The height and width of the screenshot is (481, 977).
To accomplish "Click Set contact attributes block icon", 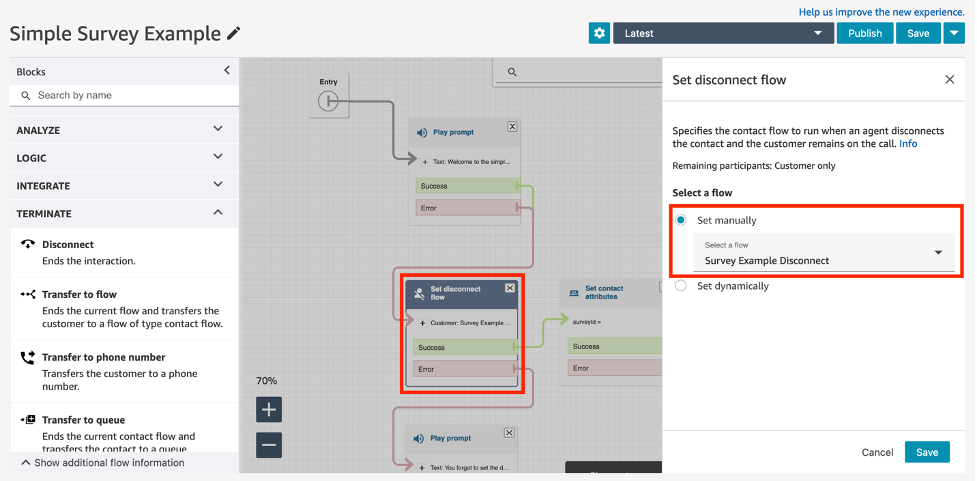I will click(x=574, y=293).
